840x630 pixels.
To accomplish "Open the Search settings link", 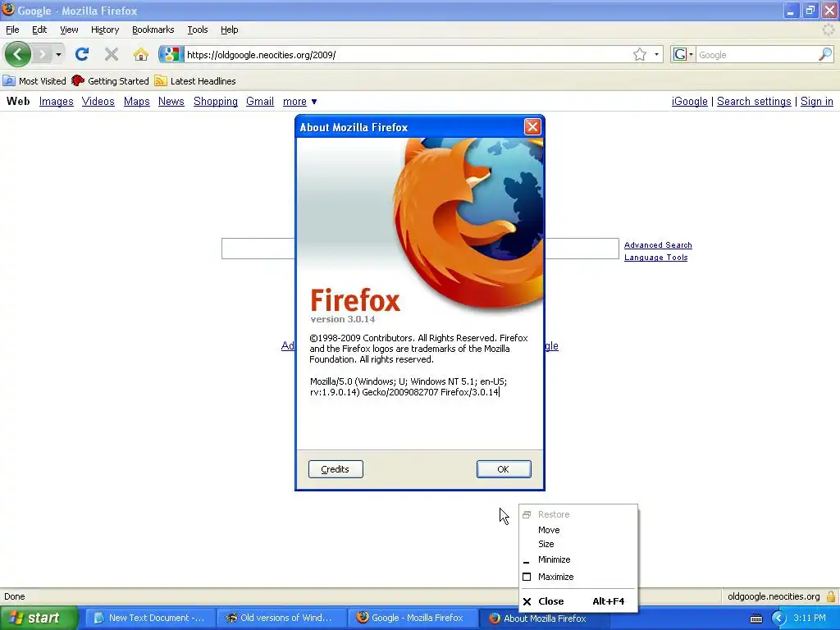I will [x=754, y=101].
